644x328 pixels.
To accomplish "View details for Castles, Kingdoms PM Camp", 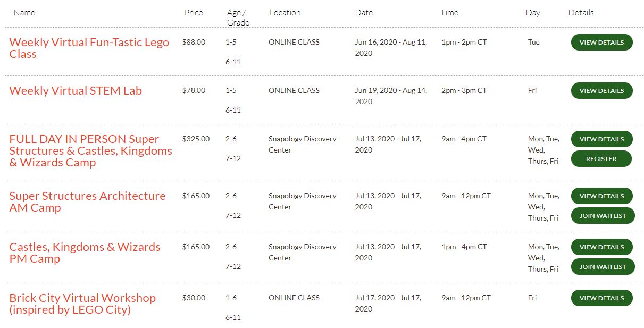I will [601, 247].
